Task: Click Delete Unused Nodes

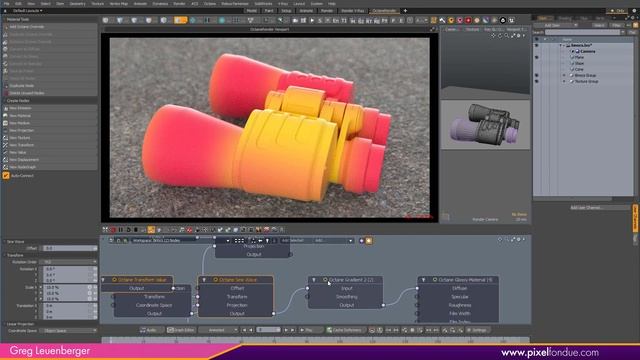Action: [x=50, y=93]
